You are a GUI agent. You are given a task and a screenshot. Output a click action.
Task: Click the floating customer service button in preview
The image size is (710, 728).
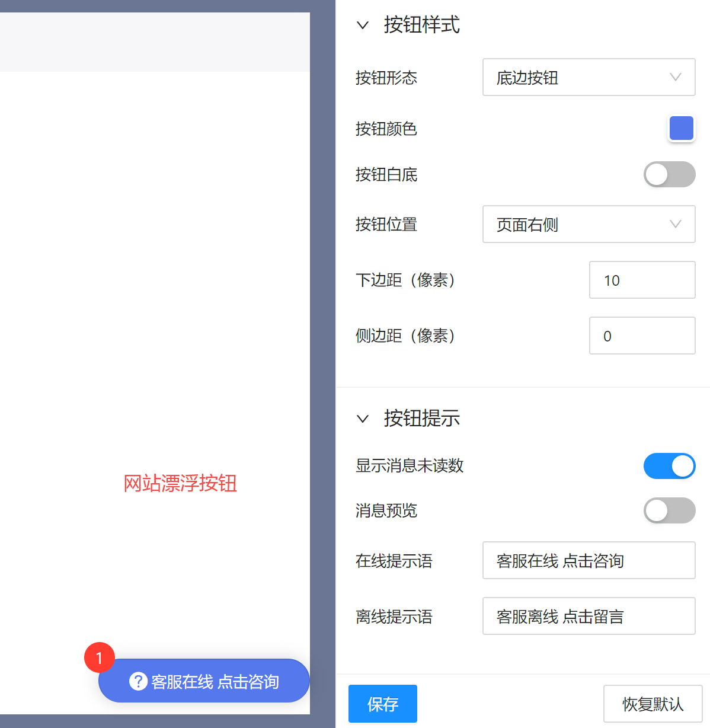[x=204, y=681]
